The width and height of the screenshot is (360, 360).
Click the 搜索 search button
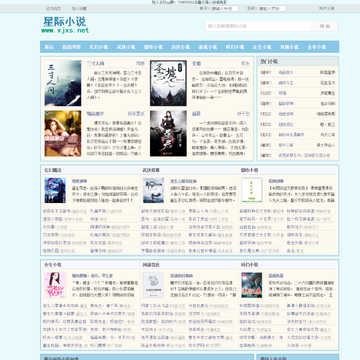pos(325,26)
